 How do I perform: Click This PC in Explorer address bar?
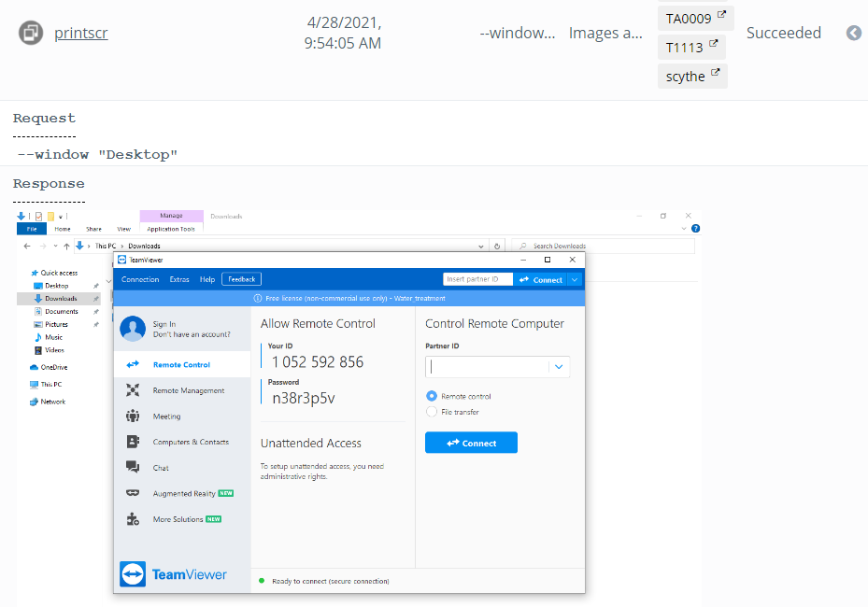coord(106,247)
